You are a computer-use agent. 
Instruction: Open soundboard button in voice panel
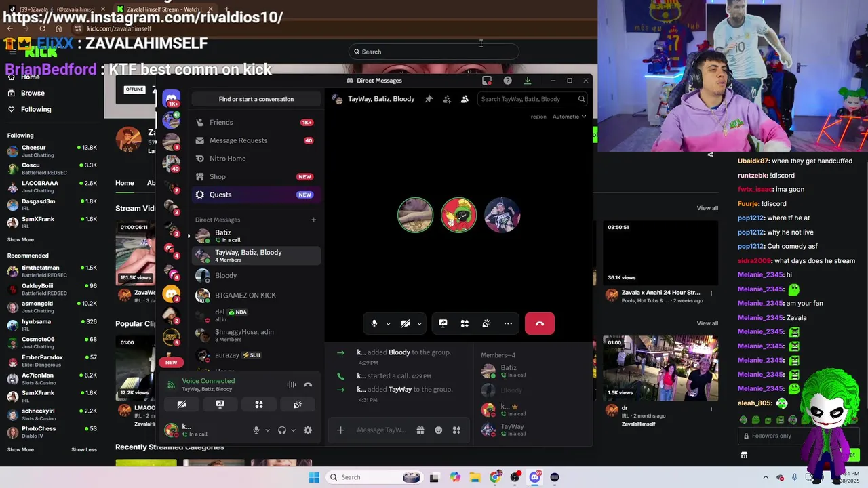pos(298,404)
